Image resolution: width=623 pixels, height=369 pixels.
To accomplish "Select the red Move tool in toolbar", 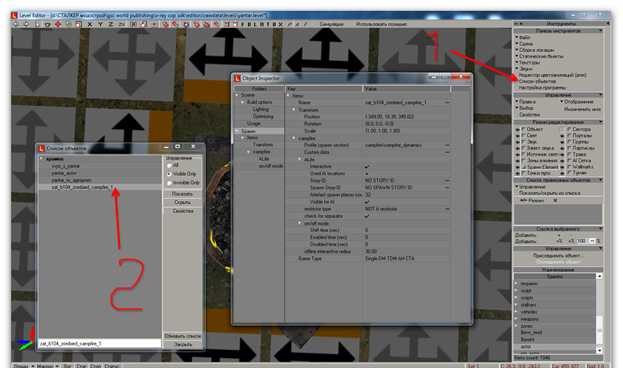I will tap(58, 24).
